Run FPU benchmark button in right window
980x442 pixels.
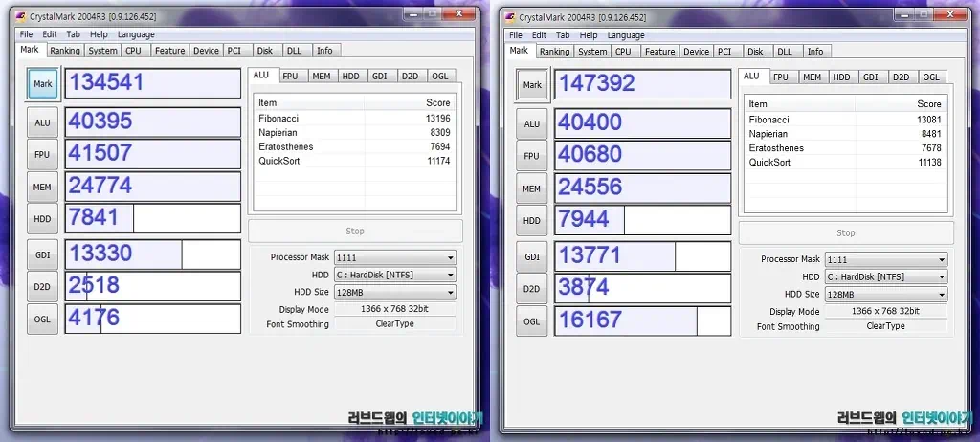click(532, 156)
